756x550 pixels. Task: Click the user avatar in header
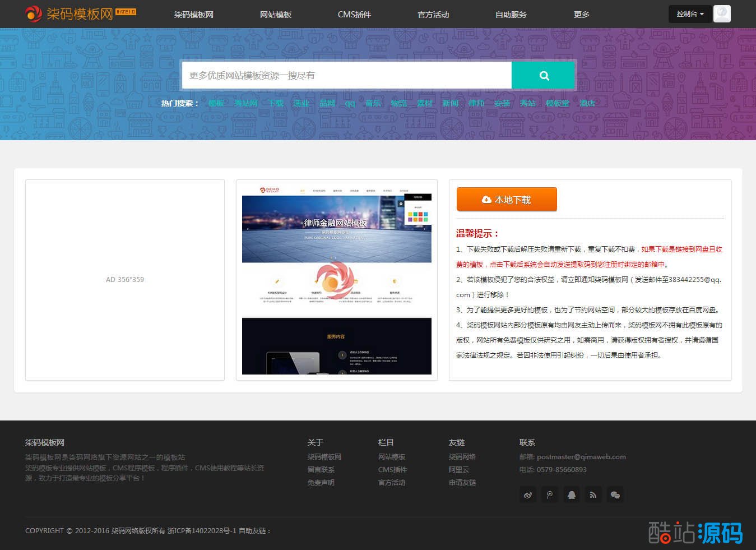pos(722,13)
